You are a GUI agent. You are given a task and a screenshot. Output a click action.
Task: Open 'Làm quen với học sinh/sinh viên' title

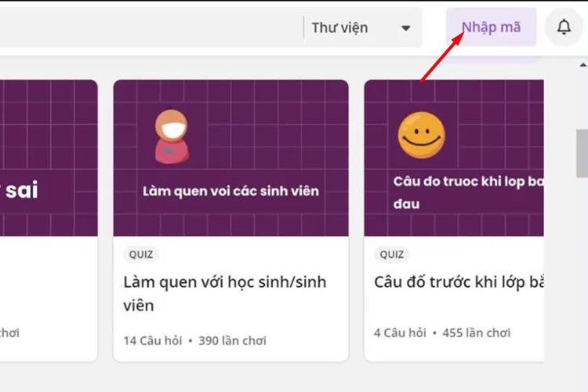[225, 294]
